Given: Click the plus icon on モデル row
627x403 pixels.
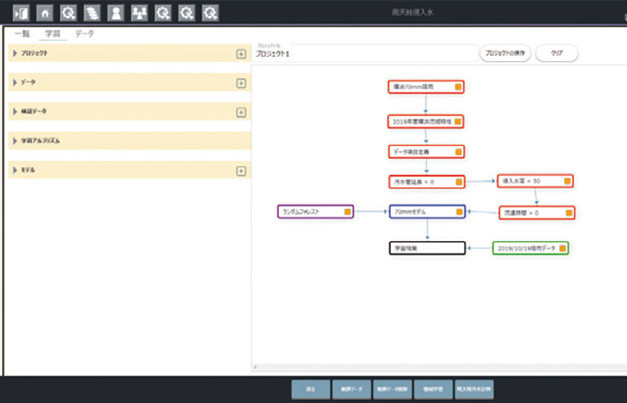Looking at the screenshot, I should tap(241, 171).
